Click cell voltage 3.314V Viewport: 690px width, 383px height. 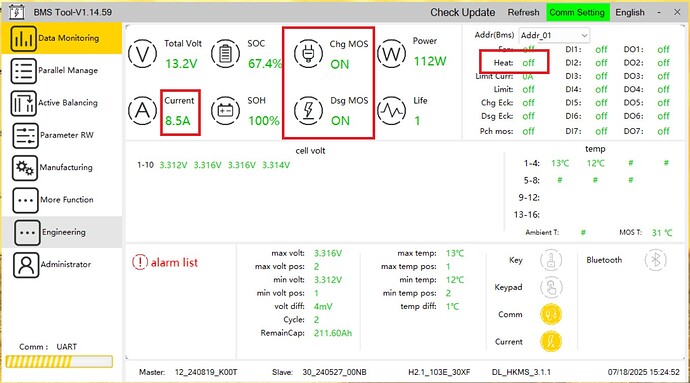[276, 166]
